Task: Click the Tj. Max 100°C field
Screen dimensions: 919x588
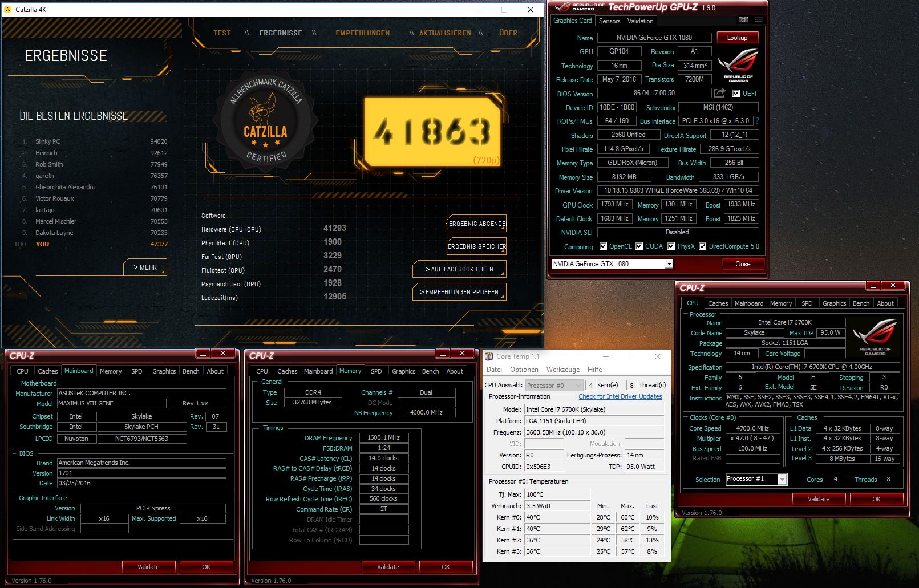Action: click(x=557, y=494)
